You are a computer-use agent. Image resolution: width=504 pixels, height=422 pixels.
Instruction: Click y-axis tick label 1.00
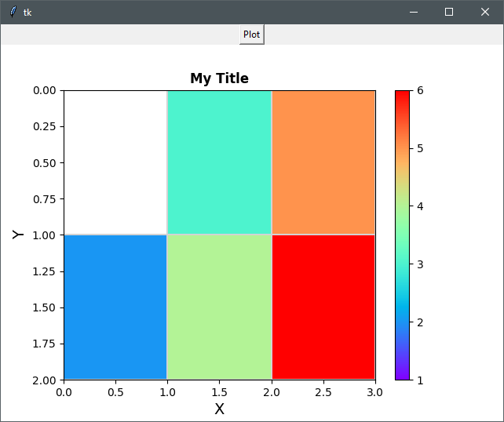(x=45, y=235)
